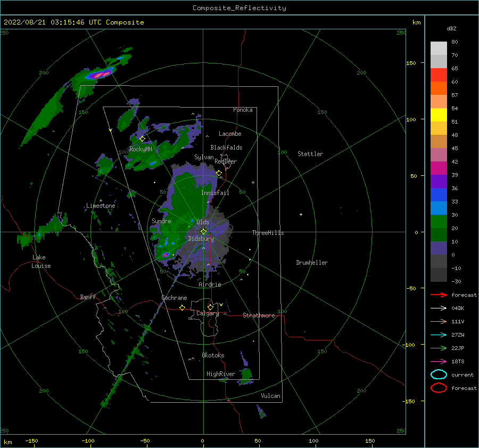Click the magenta storm core in northwest echo
This screenshot has width=479, height=448.
100,74
